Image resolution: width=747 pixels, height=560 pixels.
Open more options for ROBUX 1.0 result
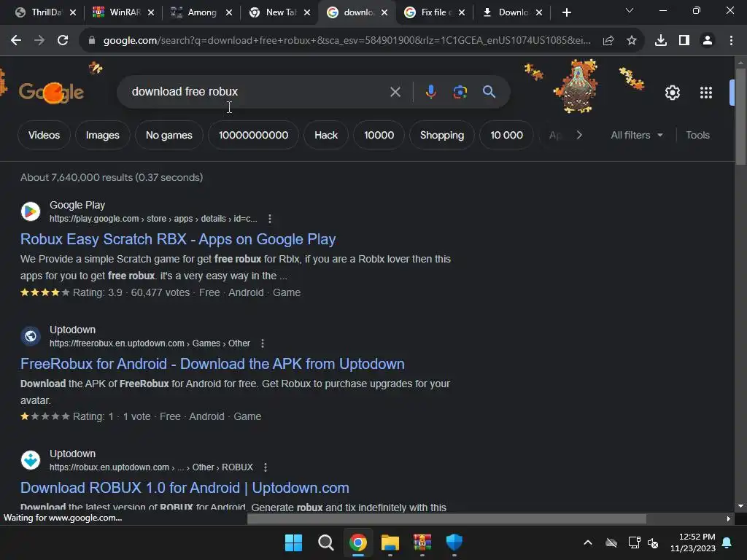(266, 467)
